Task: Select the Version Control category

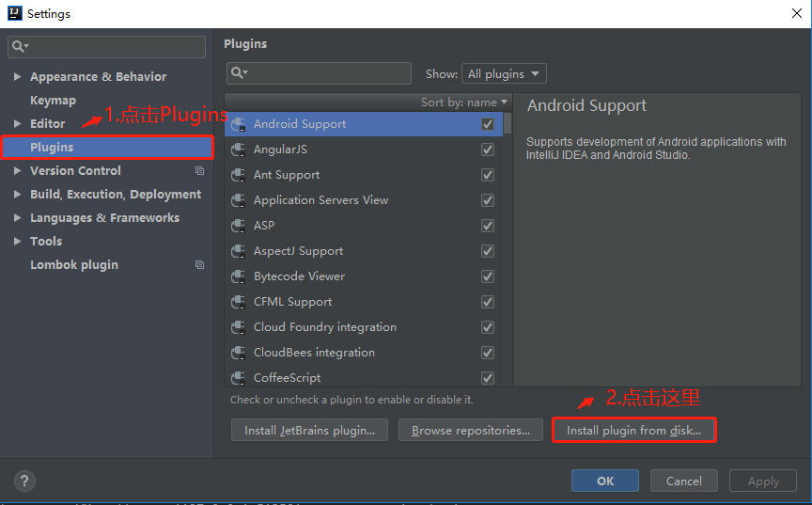Action: pos(75,170)
